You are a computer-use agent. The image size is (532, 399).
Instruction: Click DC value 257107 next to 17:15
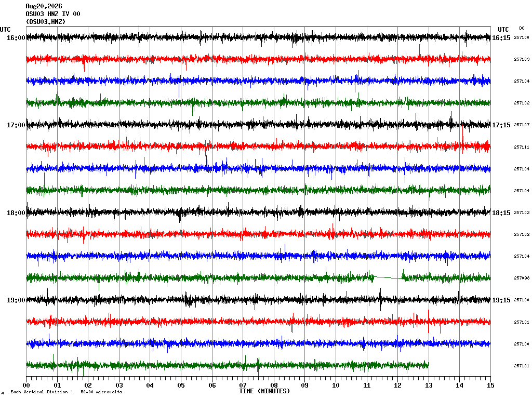pyautogui.click(x=522, y=125)
